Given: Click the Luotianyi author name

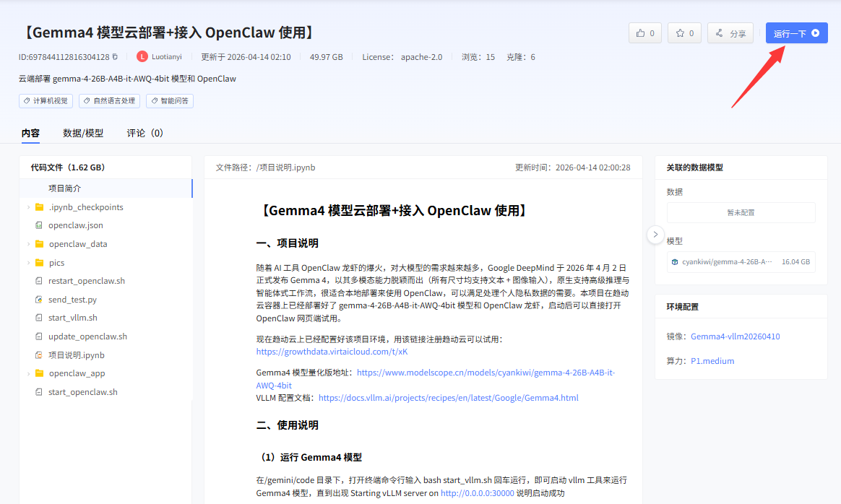Looking at the screenshot, I should [167, 57].
